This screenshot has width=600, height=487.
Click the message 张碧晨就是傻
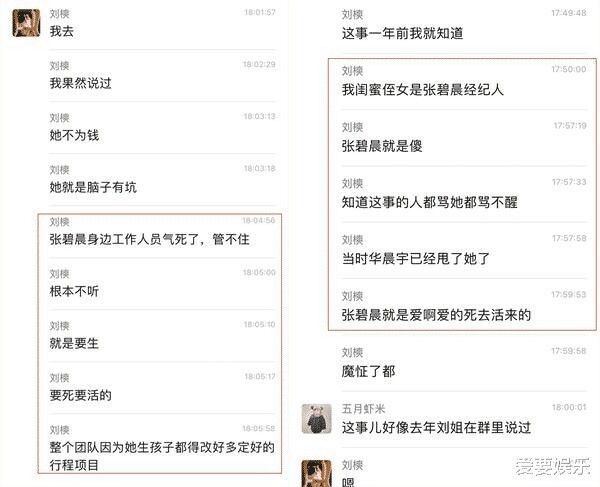coord(382,146)
